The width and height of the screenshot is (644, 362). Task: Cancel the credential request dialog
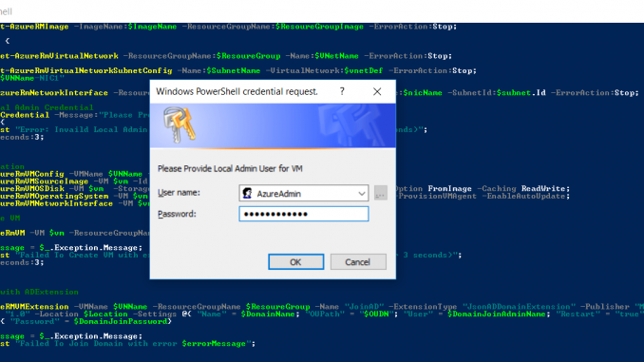click(x=358, y=261)
